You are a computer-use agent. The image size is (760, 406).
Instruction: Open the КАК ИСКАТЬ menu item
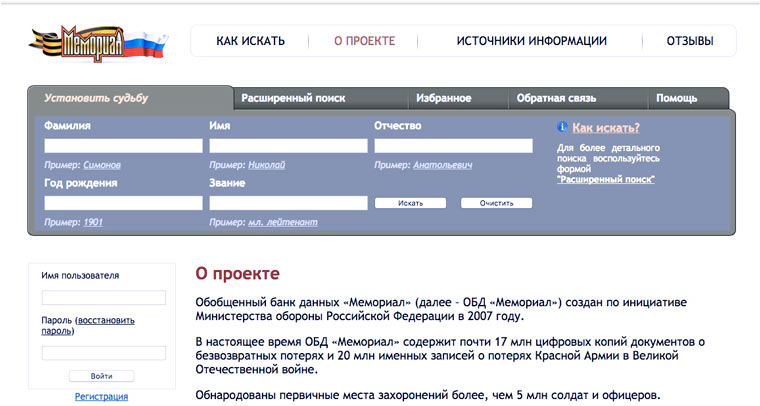coord(251,41)
